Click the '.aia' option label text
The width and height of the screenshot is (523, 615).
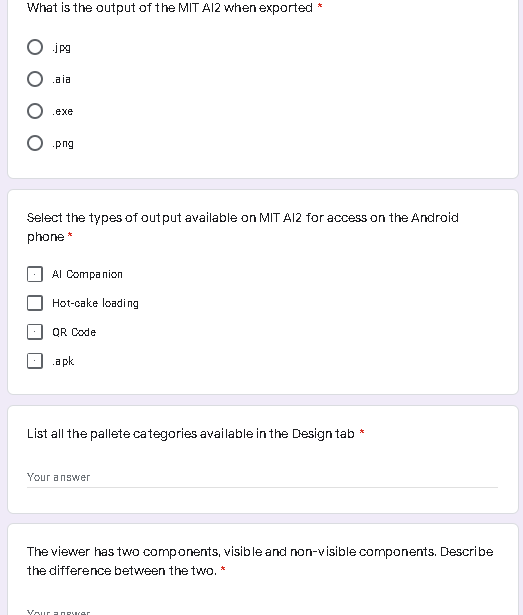click(x=62, y=80)
